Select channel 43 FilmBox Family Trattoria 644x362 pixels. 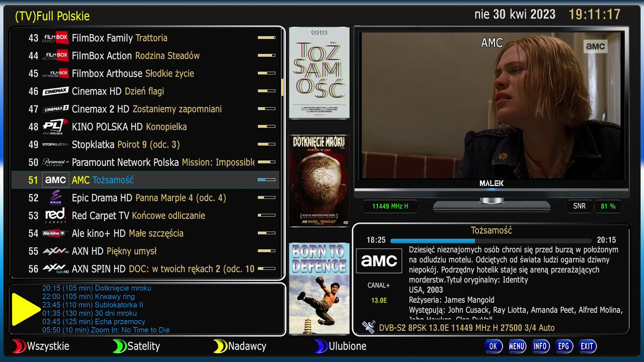(x=145, y=38)
